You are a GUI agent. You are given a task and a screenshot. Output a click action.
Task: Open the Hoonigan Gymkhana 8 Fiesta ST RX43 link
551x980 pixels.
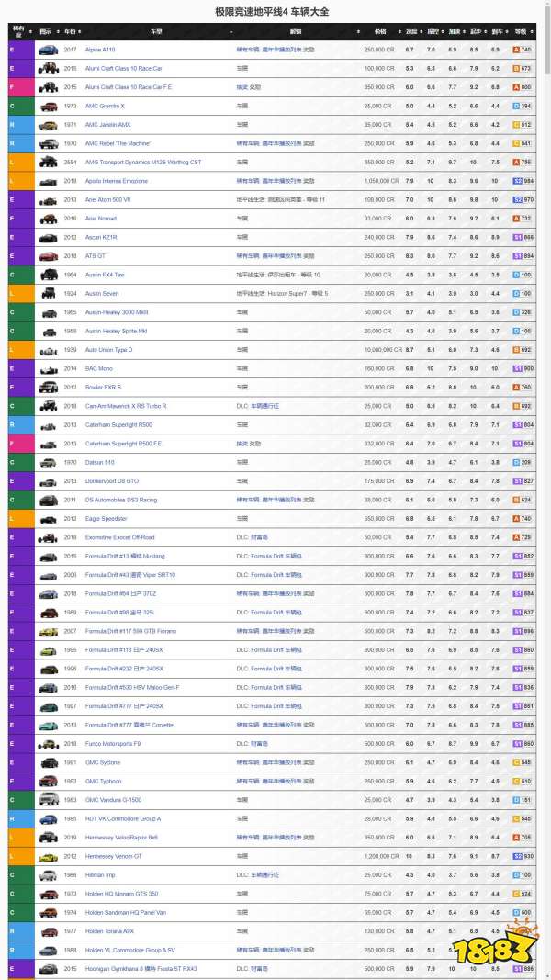[x=141, y=969]
